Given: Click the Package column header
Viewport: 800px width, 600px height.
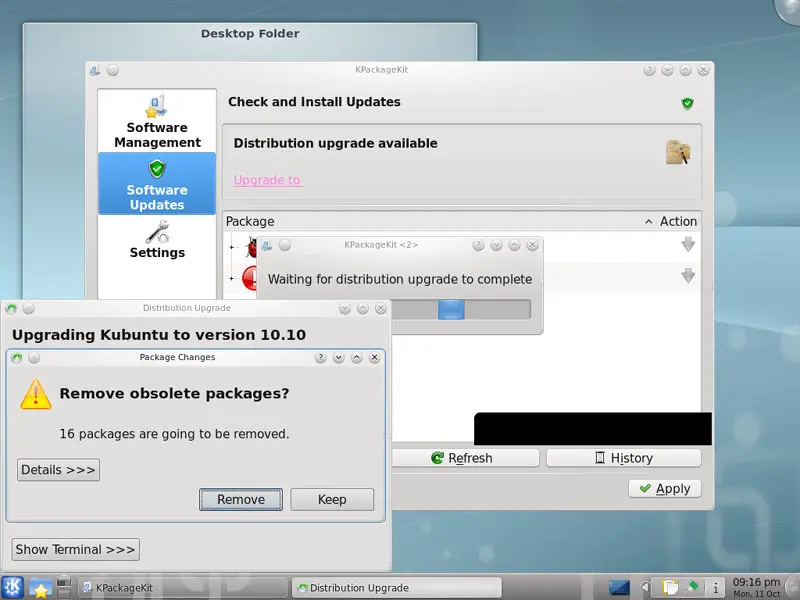Looking at the screenshot, I should point(250,221).
